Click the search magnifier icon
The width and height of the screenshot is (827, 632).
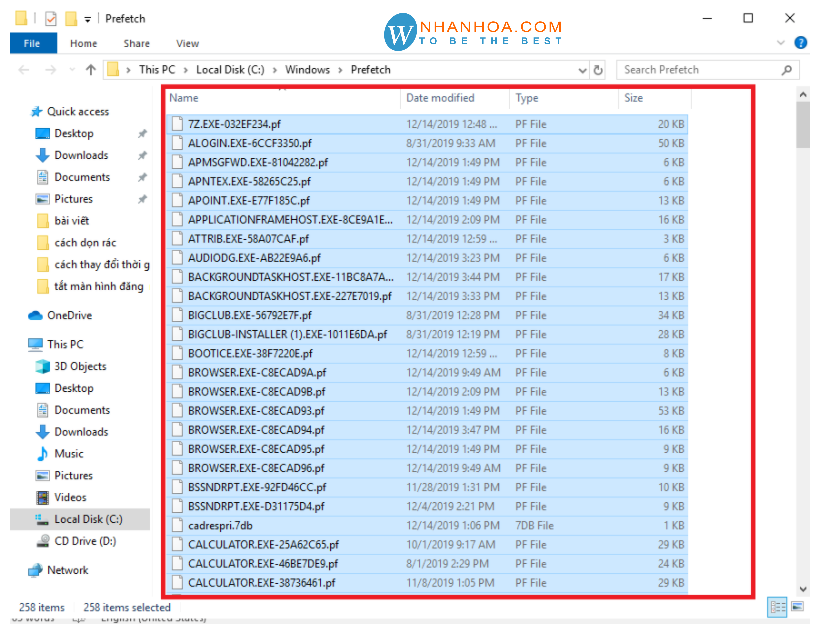787,70
